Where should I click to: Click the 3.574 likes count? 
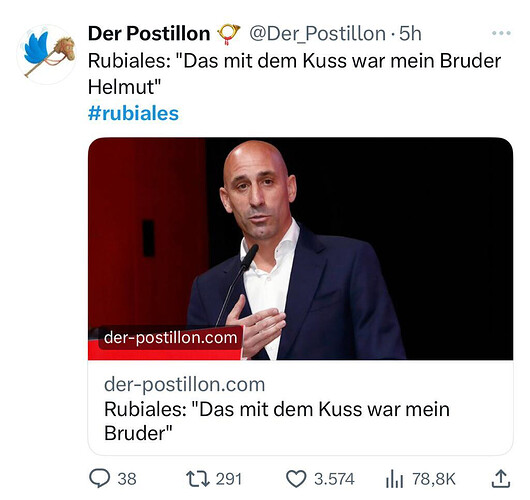click(x=334, y=479)
